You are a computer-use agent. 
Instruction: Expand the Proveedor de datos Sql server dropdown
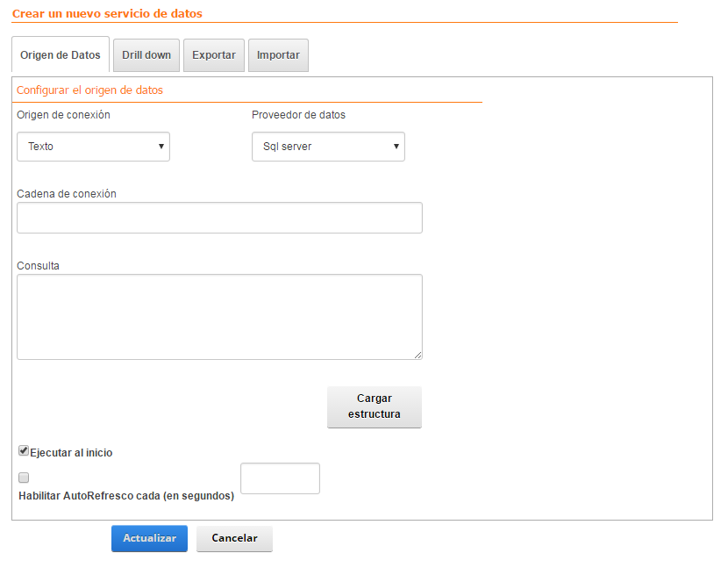click(328, 147)
